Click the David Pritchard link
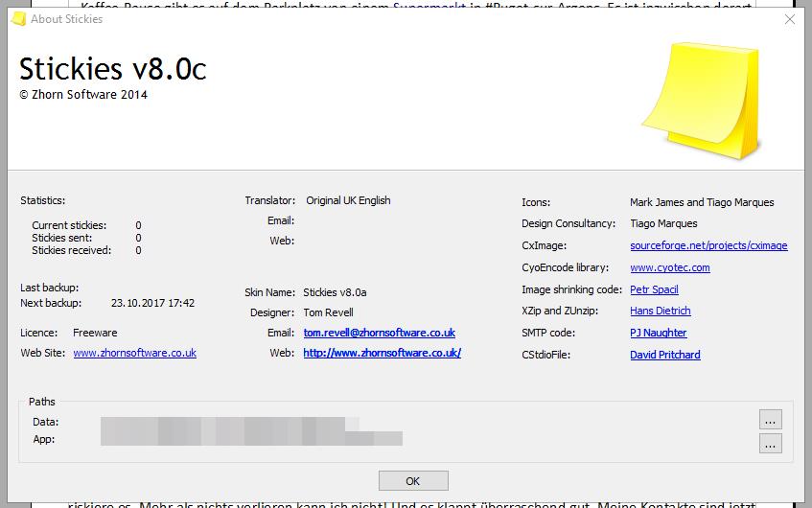Screen dimensions: 812x508 [665, 355]
